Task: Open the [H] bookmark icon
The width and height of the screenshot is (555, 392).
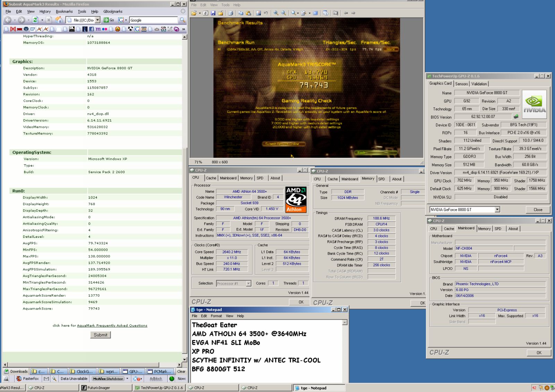Action: [x=13, y=29]
